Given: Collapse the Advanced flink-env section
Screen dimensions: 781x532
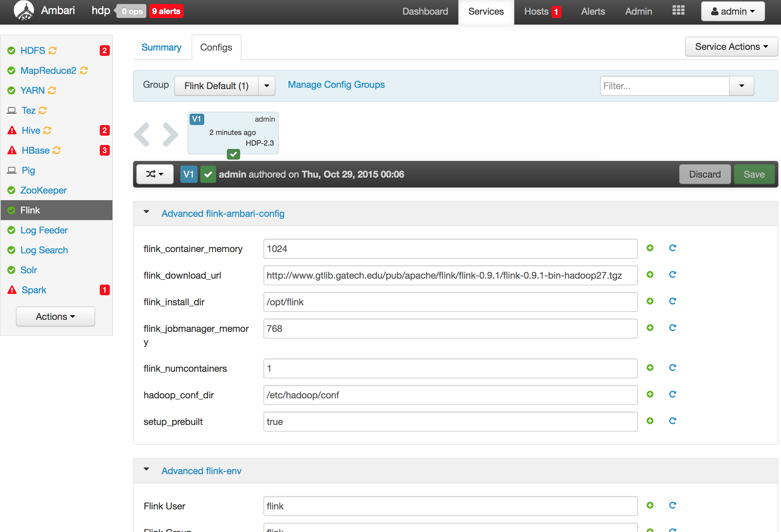Looking at the screenshot, I should click(147, 469).
